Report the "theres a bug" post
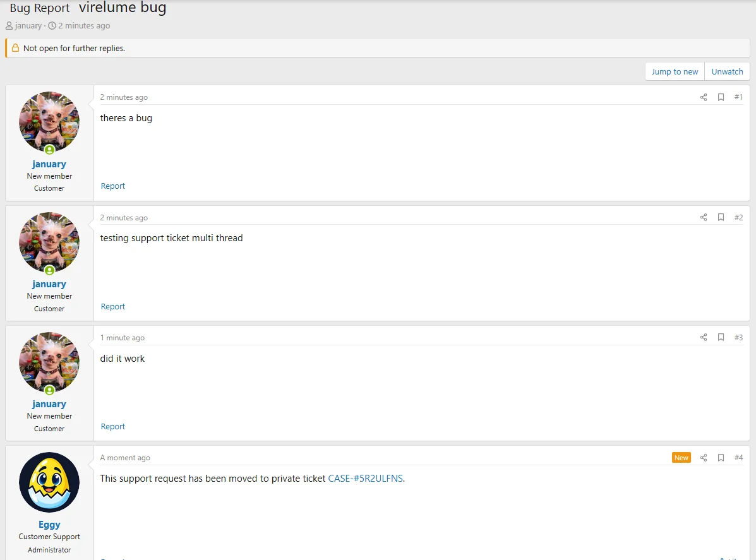 coord(113,186)
